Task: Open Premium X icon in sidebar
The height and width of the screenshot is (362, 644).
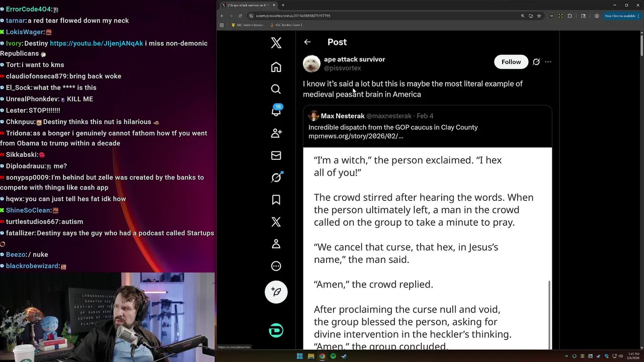Action: (276, 222)
